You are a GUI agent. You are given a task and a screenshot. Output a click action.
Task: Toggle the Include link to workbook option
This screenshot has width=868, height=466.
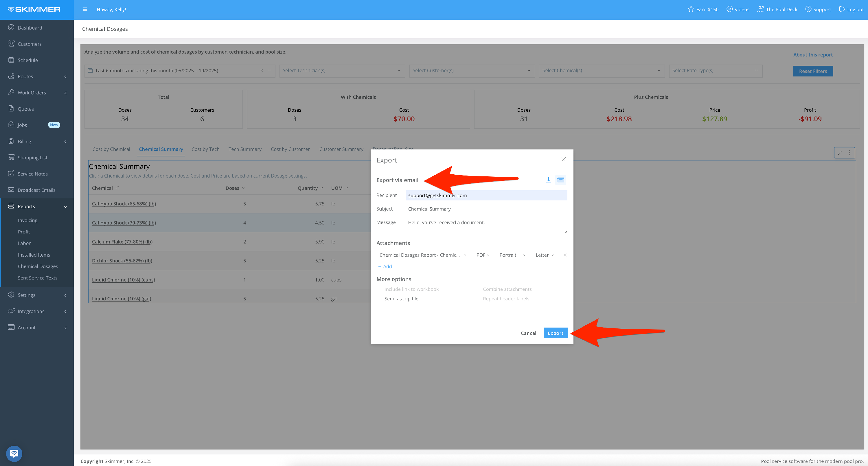click(x=411, y=289)
